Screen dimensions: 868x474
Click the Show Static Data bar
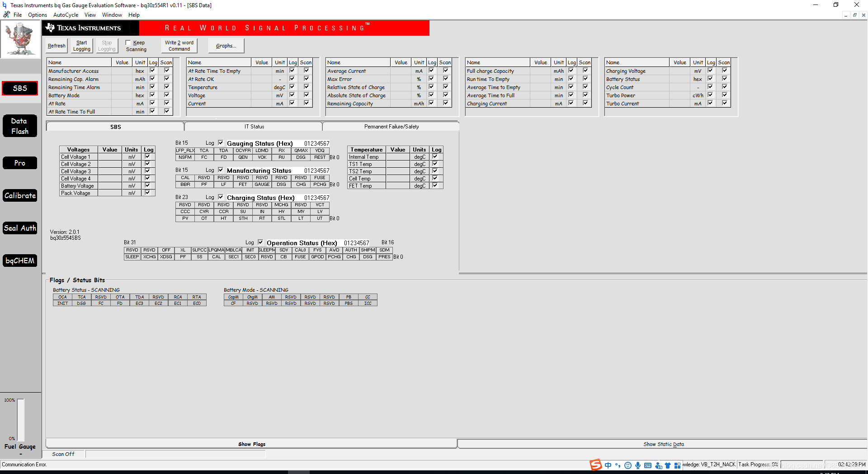(x=663, y=444)
